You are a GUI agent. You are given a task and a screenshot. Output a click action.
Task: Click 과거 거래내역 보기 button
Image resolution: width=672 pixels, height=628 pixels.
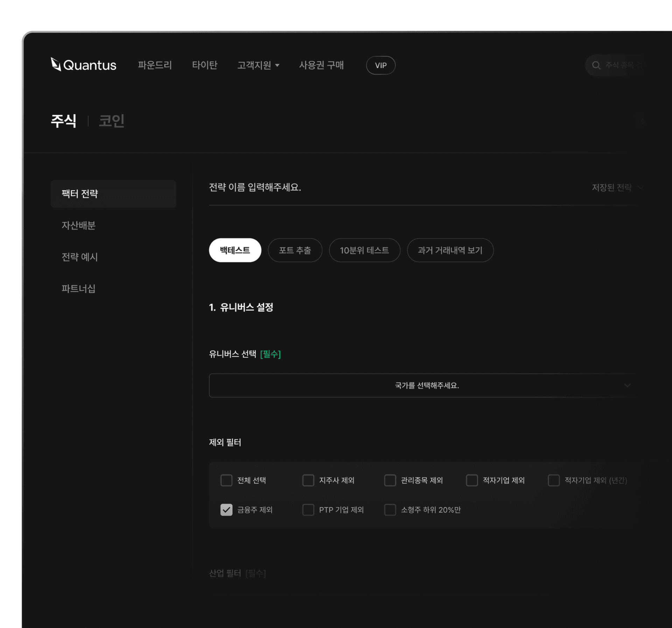coord(450,251)
